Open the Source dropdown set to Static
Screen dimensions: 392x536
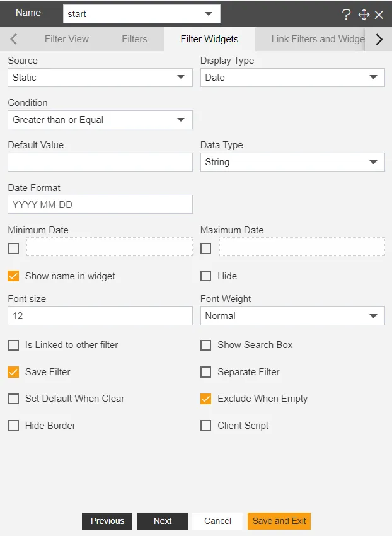pos(100,78)
